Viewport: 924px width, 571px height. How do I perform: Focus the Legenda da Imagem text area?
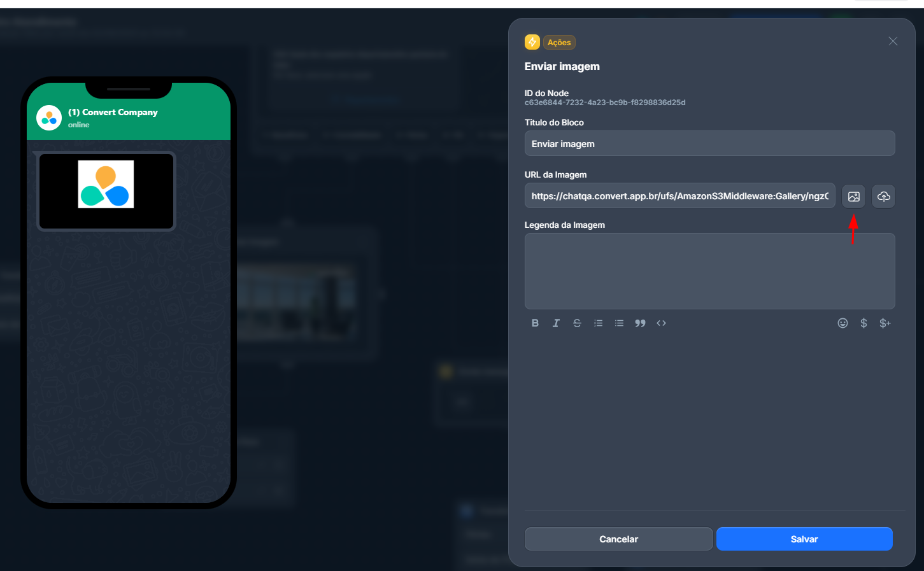coord(709,271)
